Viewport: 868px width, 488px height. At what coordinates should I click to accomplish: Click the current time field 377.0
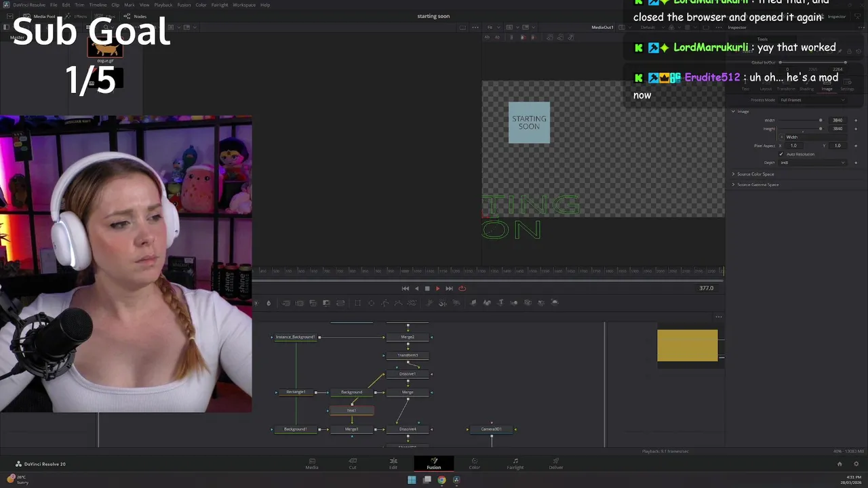[x=706, y=288]
